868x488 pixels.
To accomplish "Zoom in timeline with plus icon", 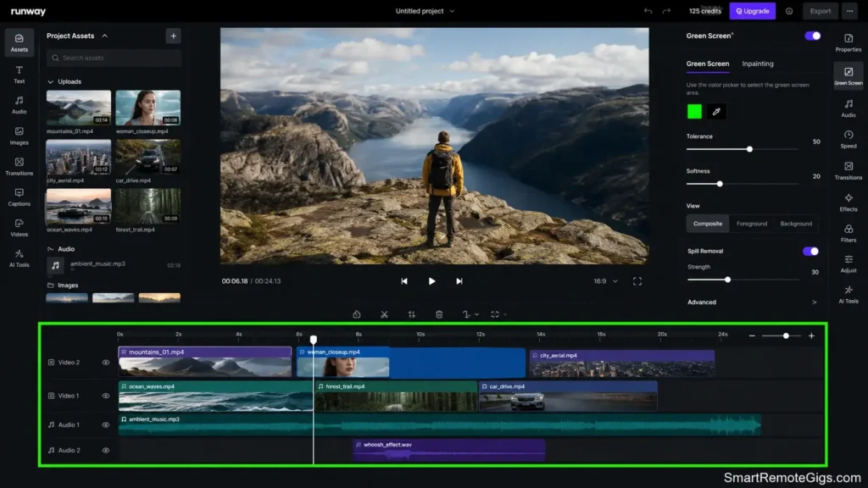I will 811,335.
